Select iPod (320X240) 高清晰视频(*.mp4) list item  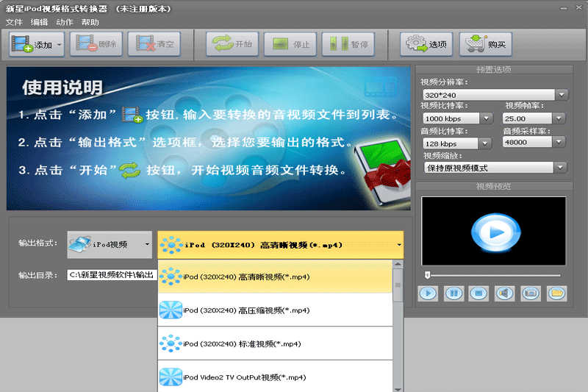click(275, 277)
